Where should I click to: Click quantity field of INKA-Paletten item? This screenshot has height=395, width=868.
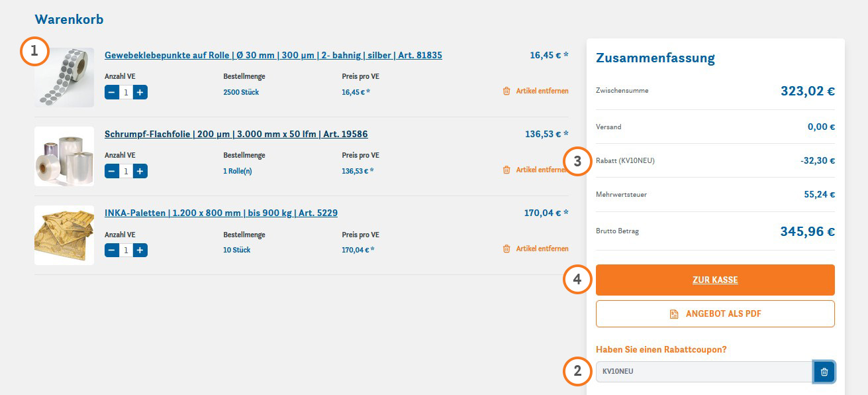pos(126,250)
